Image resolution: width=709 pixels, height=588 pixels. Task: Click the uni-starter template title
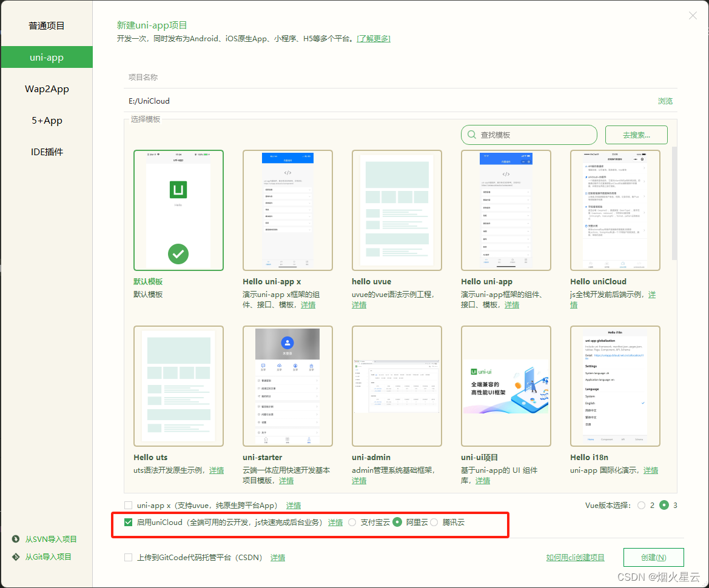click(262, 458)
